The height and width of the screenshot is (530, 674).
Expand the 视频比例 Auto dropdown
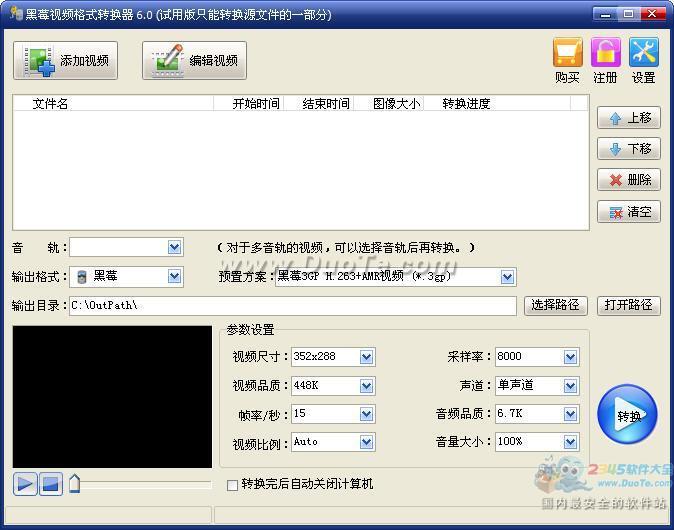pyautogui.click(x=366, y=442)
